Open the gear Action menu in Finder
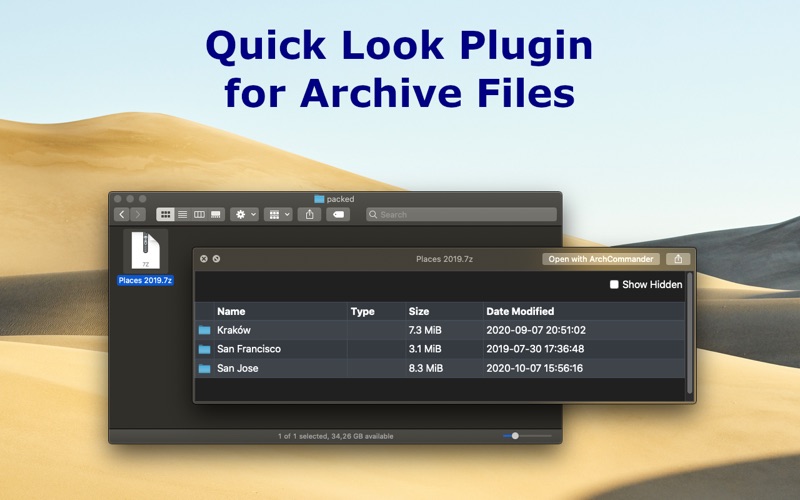Screen dimensions: 800x500 (244, 214)
